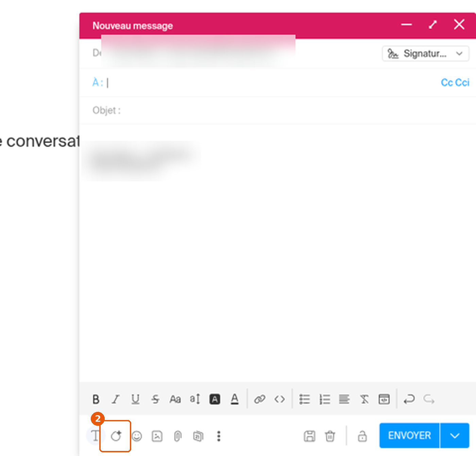Open the AI writing assistant
The width and height of the screenshot is (476, 456).
click(x=116, y=436)
